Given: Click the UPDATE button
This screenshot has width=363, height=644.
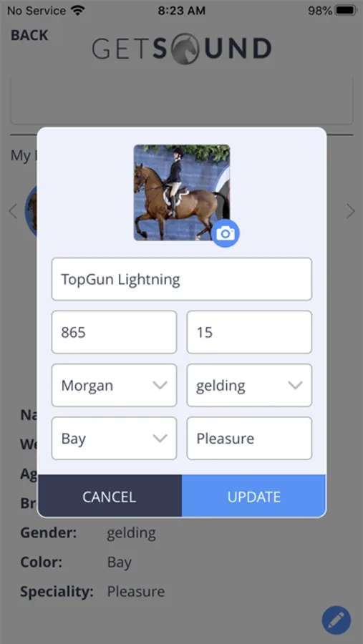Looking at the screenshot, I should click(x=253, y=496).
